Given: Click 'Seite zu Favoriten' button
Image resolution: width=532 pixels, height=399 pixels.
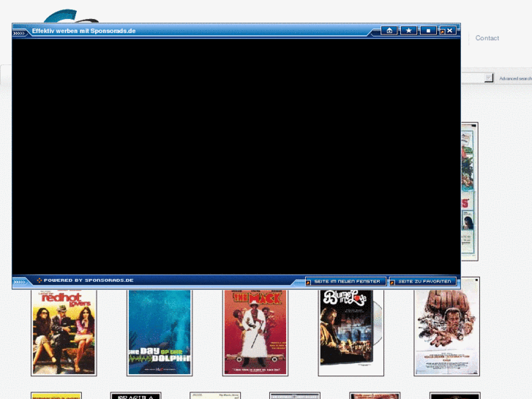Looking at the screenshot, I should click(423, 282).
